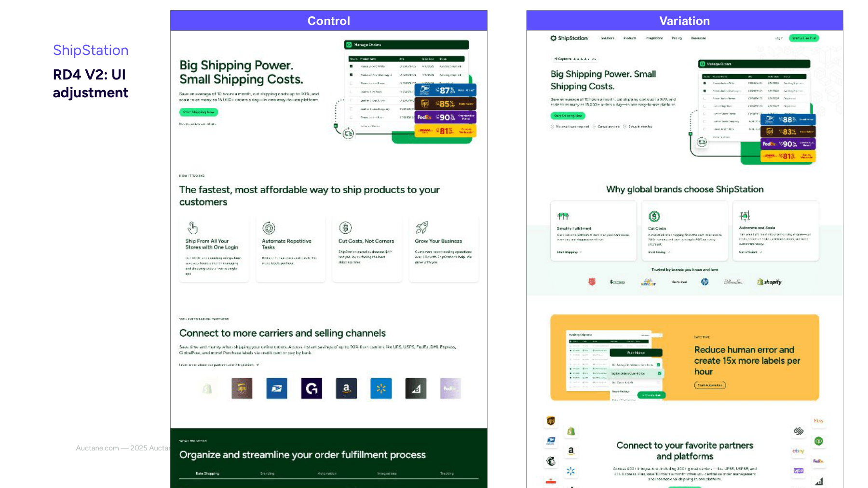The image size is (868, 488).
Task: Click the Walmart logo tile in Control
Action: (381, 388)
